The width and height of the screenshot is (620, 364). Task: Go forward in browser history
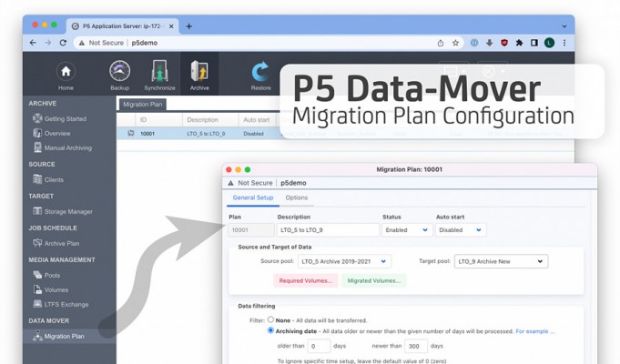click(48, 43)
